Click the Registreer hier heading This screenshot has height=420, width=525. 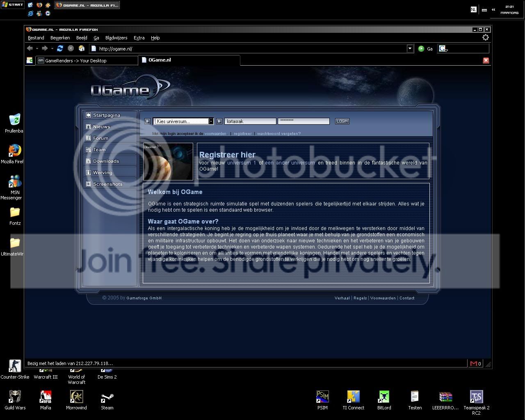click(227, 155)
